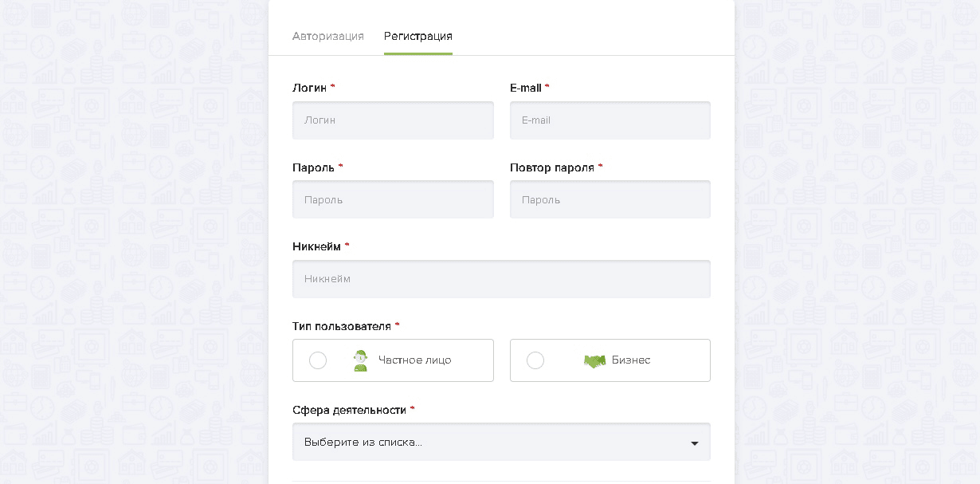Click the Бизнес text label

(x=631, y=360)
